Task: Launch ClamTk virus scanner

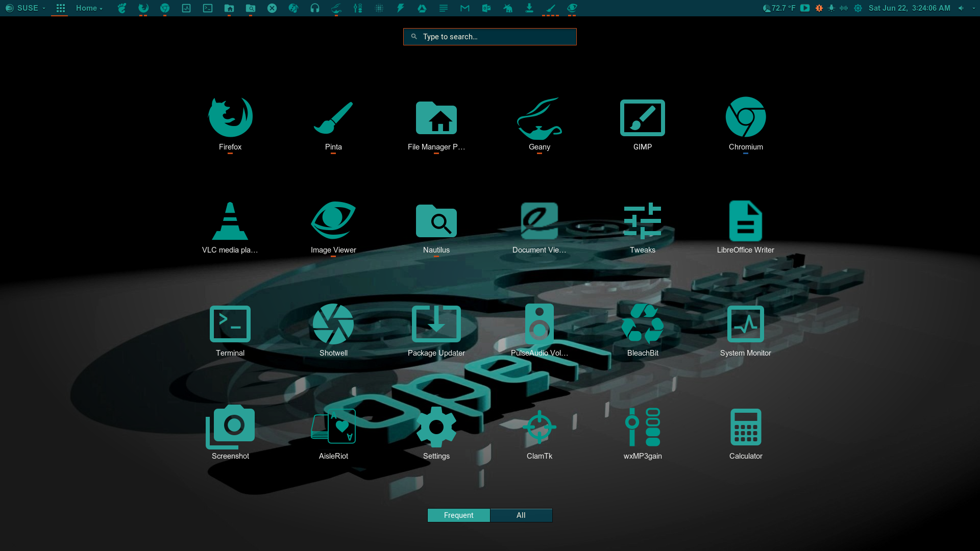Action: point(540,433)
